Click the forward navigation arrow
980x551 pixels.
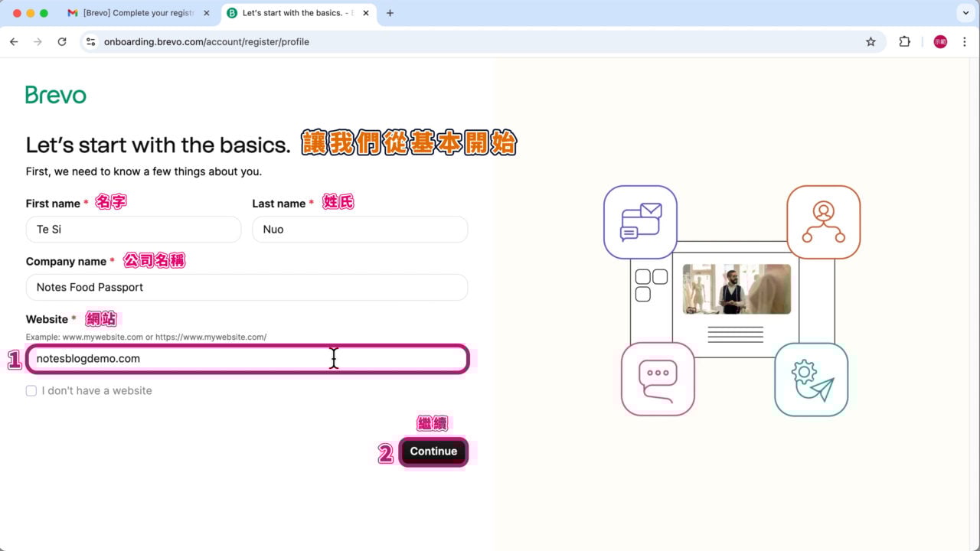[x=38, y=41]
